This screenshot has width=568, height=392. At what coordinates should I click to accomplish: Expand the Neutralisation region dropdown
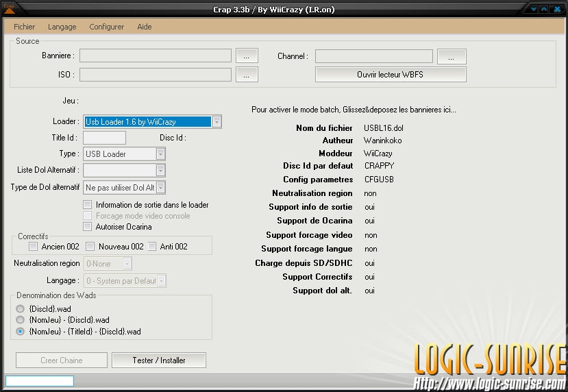coord(127,264)
